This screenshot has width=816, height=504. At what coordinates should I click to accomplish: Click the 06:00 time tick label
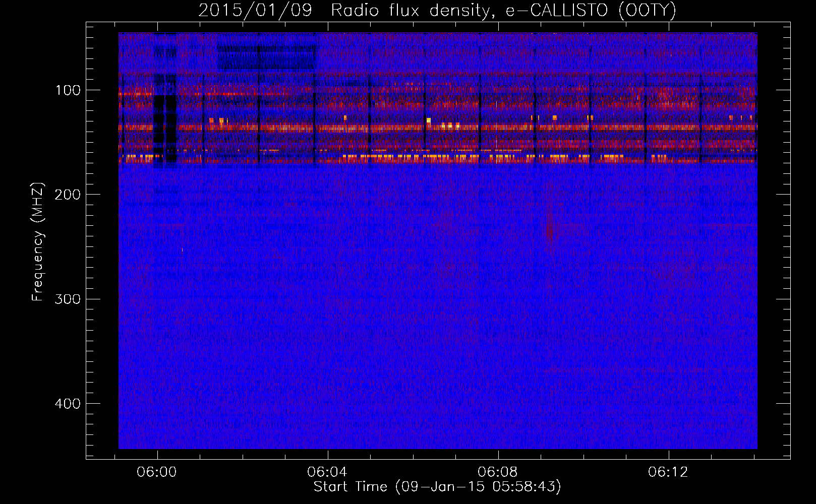point(157,472)
